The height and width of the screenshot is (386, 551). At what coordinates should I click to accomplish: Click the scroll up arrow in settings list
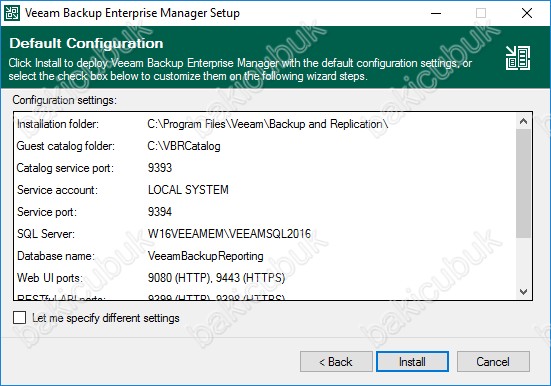tap(523, 121)
